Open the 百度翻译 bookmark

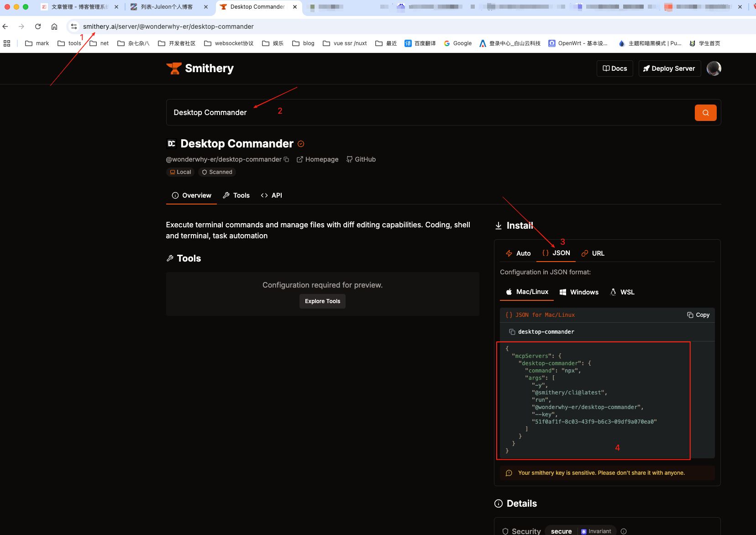[420, 43]
